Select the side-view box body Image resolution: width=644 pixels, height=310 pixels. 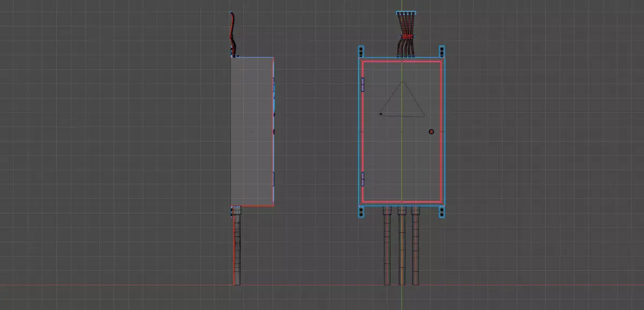click(252, 131)
